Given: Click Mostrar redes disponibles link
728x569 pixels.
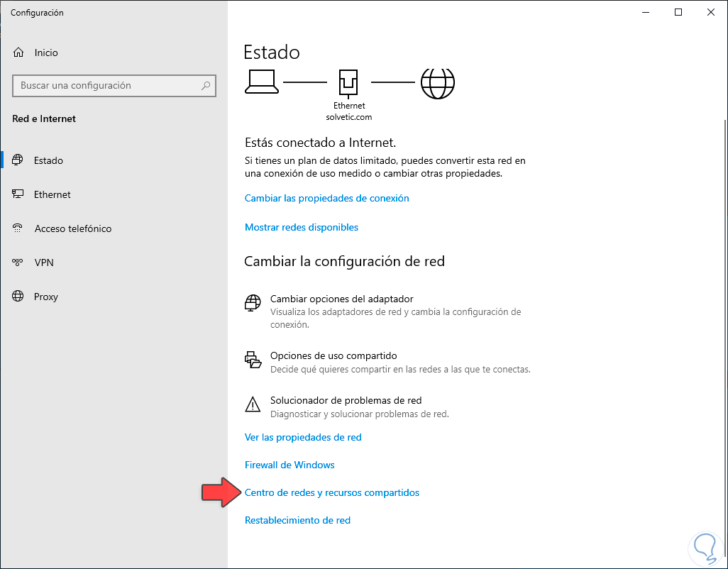Looking at the screenshot, I should (x=302, y=227).
